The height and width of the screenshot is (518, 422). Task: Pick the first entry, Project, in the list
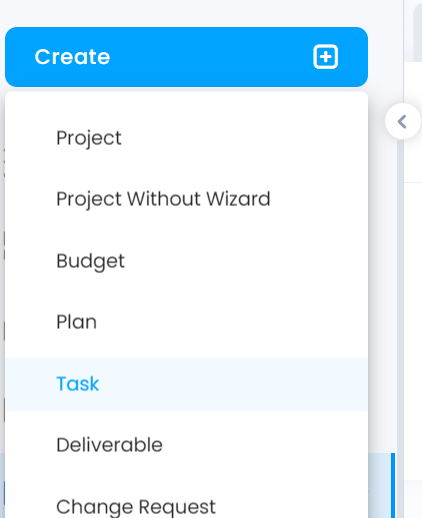click(186, 138)
